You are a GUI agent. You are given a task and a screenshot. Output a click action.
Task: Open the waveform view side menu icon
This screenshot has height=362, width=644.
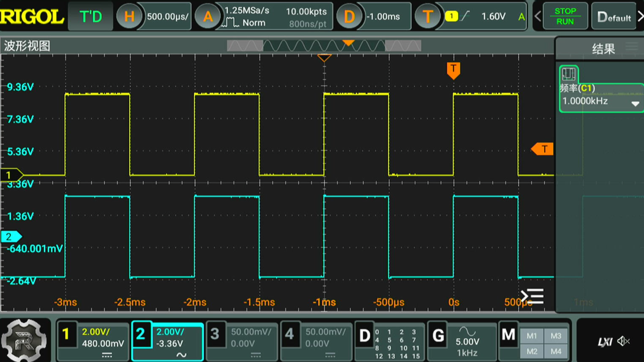pyautogui.click(x=532, y=297)
